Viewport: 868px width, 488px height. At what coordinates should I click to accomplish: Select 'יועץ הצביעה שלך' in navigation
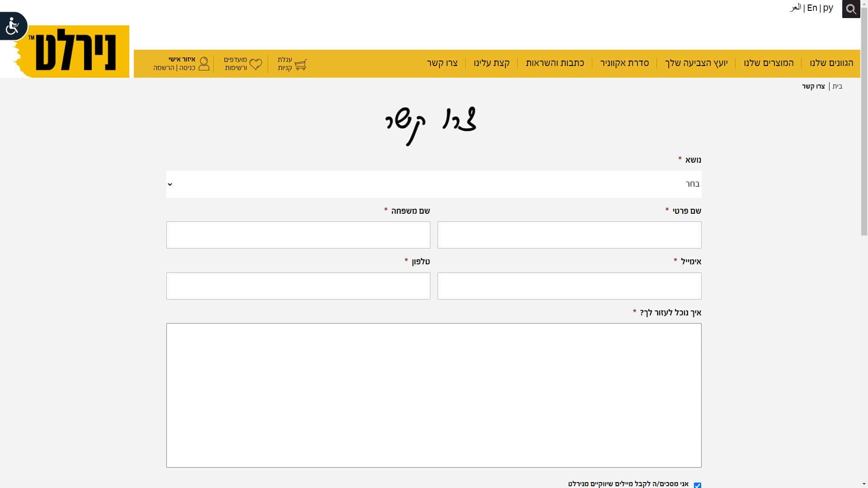point(696,63)
